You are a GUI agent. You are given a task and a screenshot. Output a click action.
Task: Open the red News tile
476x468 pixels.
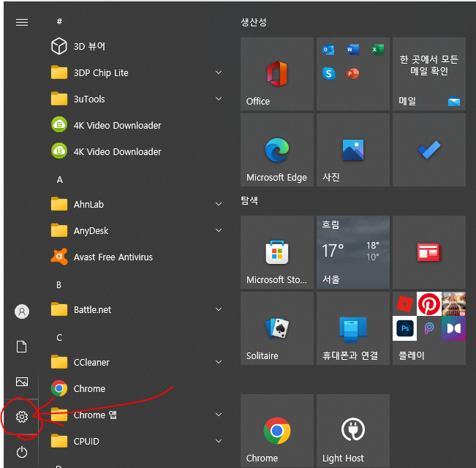(429, 252)
